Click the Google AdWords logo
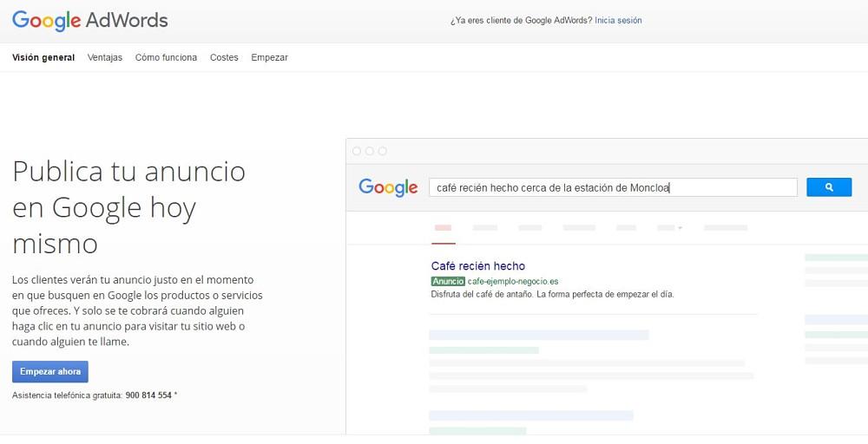868x444 pixels. click(89, 21)
